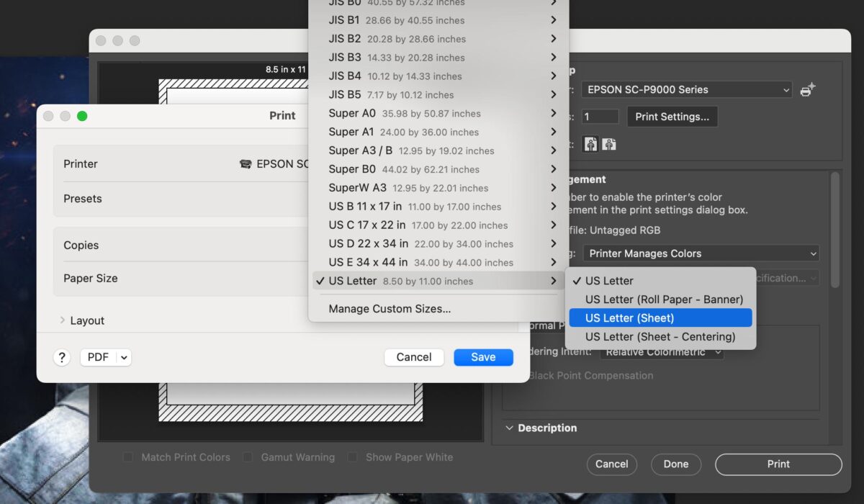
Task: Click Save in the Print sheet
Action: (x=483, y=357)
